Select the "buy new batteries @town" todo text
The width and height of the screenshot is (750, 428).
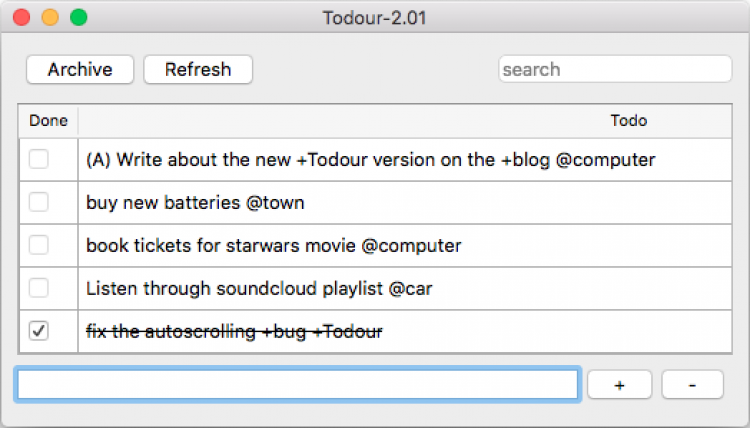point(195,202)
